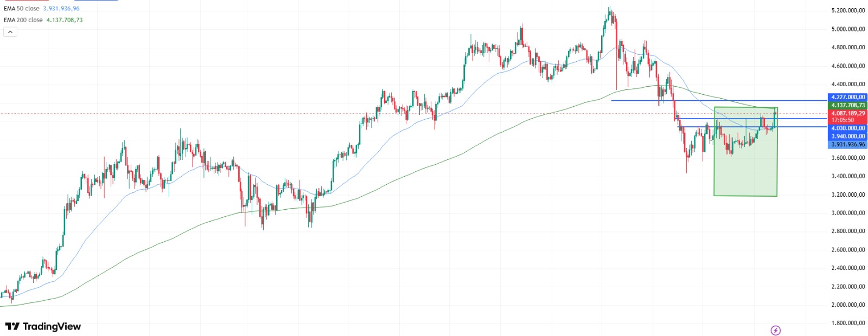The height and width of the screenshot is (336, 868).
Task: Click the 1.800.000,00 price scale mark
Action: click(x=848, y=324)
